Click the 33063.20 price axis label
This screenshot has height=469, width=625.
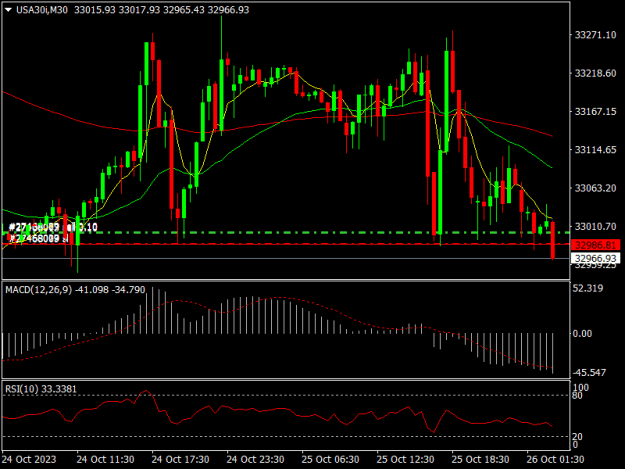[595, 188]
